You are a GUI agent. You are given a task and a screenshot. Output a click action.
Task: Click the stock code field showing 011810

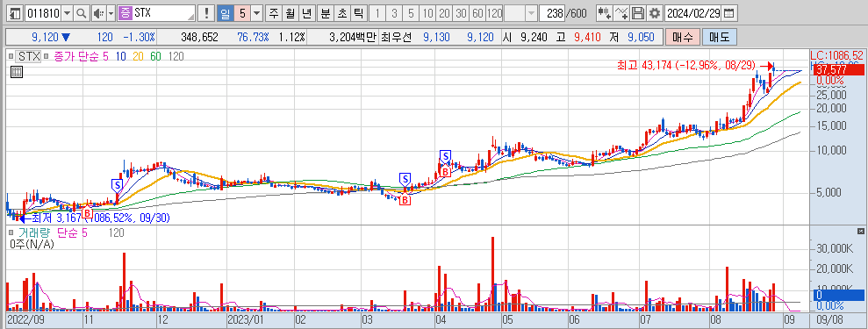pyautogui.click(x=43, y=13)
